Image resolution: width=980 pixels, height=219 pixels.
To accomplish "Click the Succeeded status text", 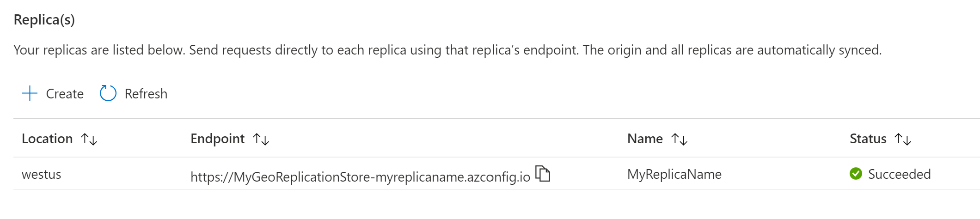I will [899, 174].
